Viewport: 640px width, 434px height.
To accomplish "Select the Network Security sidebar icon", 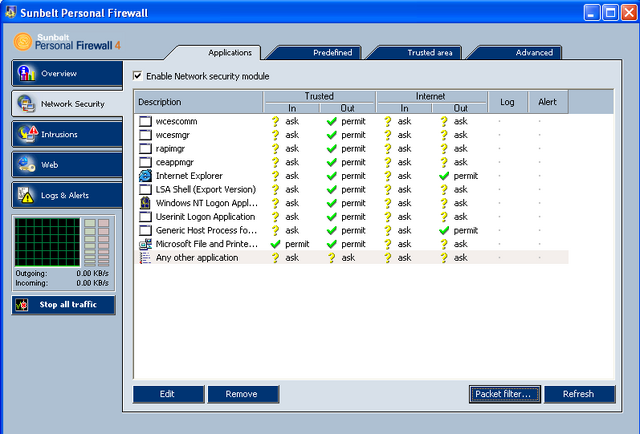I will click(26, 104).
